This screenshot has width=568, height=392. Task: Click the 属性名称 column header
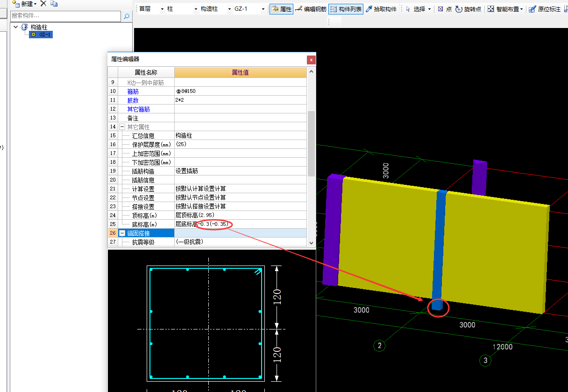146,72
